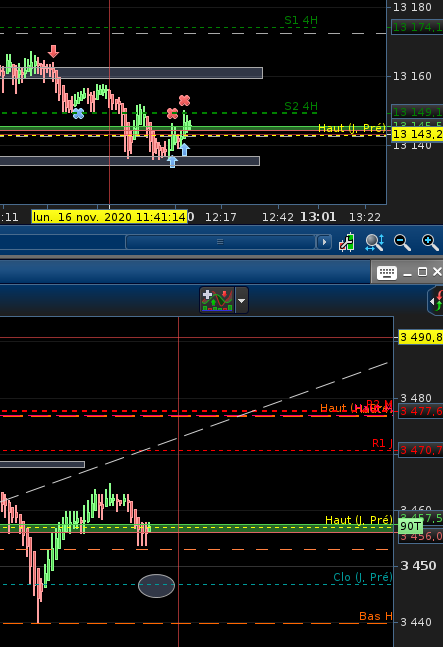Image resolution: width=443 pixels, height=647 pixels.
Task: Open candlestick price settings wrench icon
Action: pos(346,242)
